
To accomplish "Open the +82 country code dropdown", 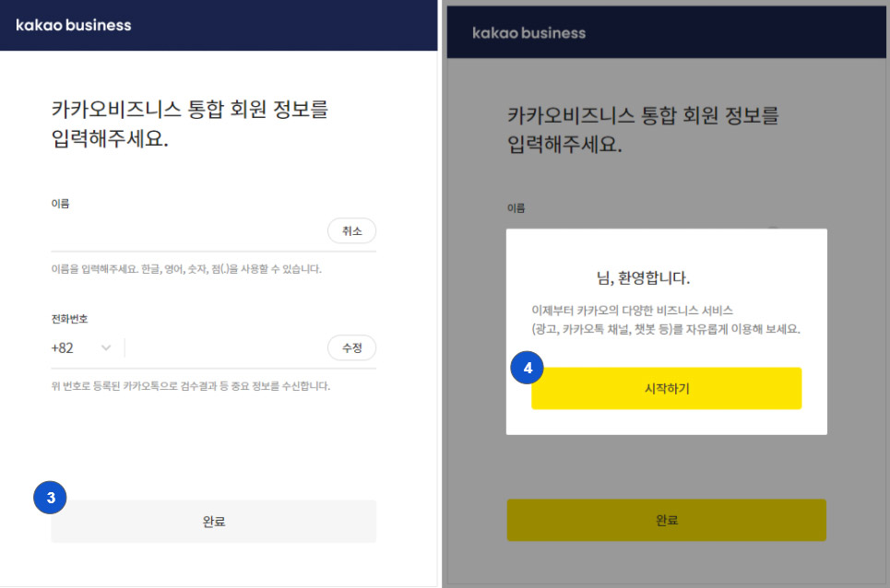I will (80, 348).
